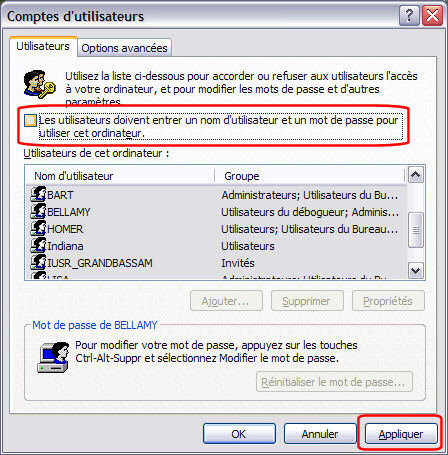Toggle the require username and password checkbox
The width and height of the screenshot is (448, 455).
pyautogui.click(x=30, y=120)
